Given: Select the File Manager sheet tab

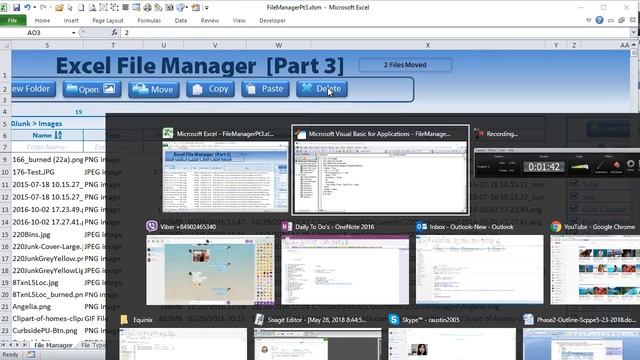Looking at the screenshot, I should (53, 345).
